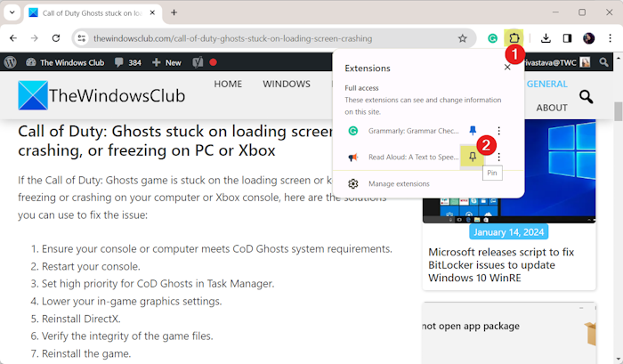The height and width of the screenshot is (364, 623).
Task: Open tab search dropdown arrow
Action: point(12,12)
